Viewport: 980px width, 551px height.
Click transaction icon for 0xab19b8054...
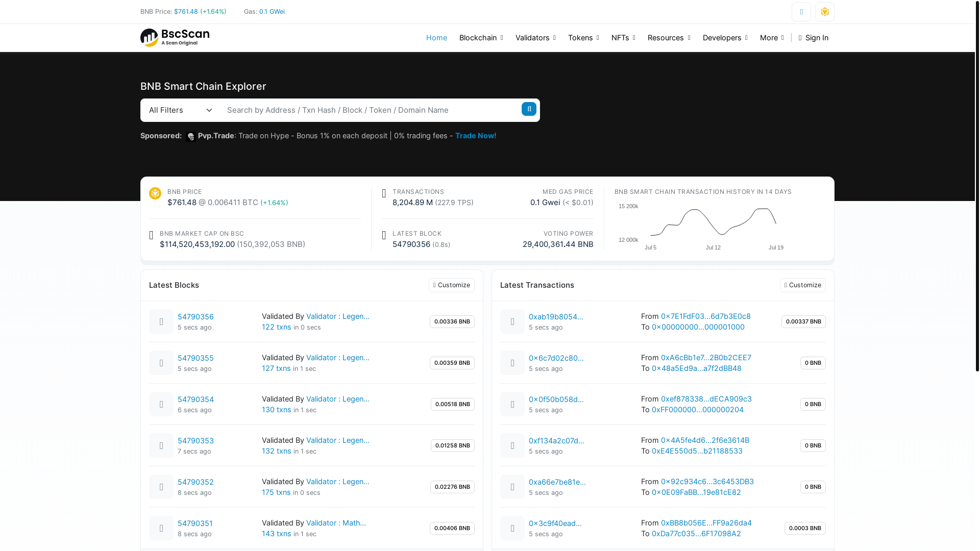[512, 321]
